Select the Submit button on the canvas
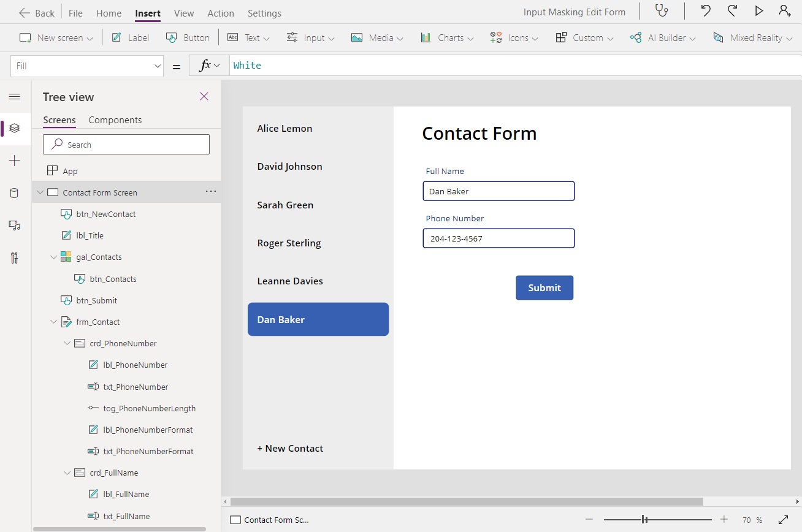Image resolution: width=802 pixels, height=532 pixels. click(544, 287)
